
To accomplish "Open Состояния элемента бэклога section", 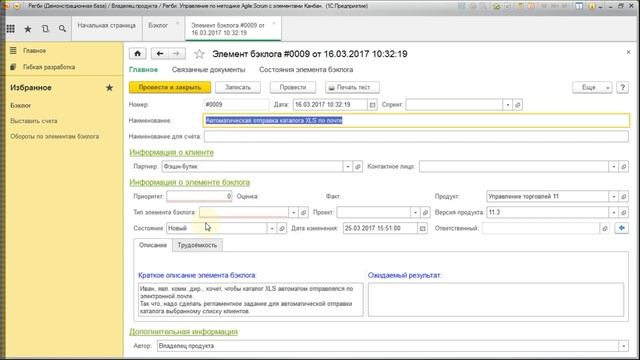I will tap(306, 70).
